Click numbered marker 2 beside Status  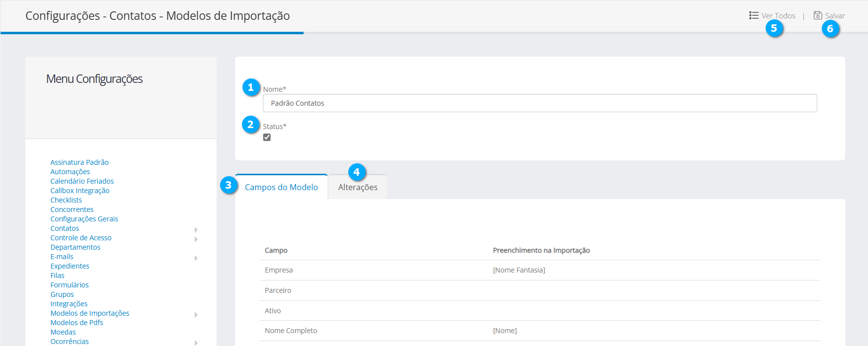[x=251, y=125]
